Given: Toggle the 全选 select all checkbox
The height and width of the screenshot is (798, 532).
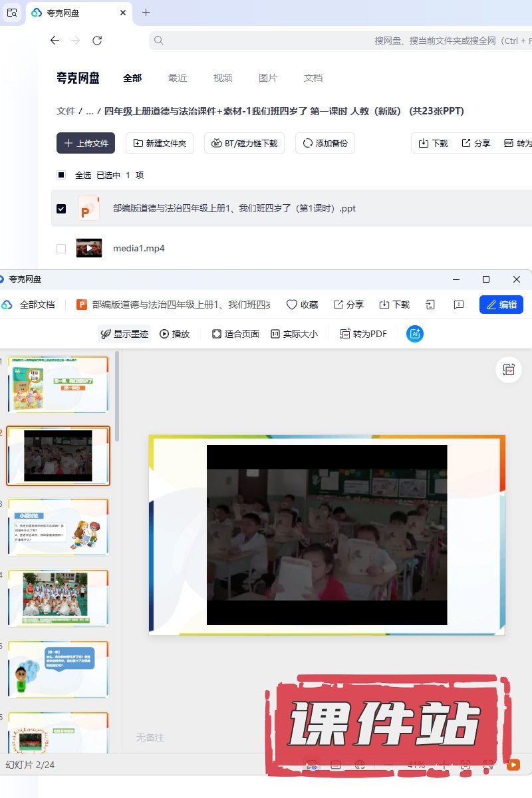Looking at the screenshot, I should 61,176.
